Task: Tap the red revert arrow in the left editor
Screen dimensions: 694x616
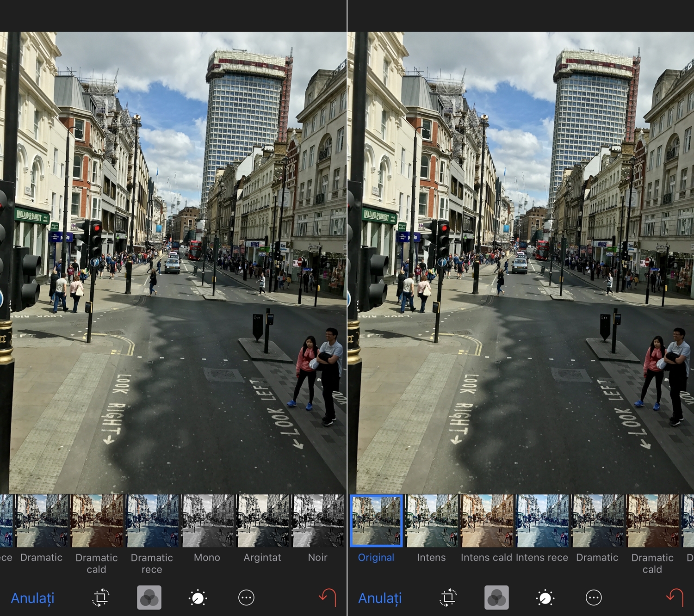Action: point(328,597)
